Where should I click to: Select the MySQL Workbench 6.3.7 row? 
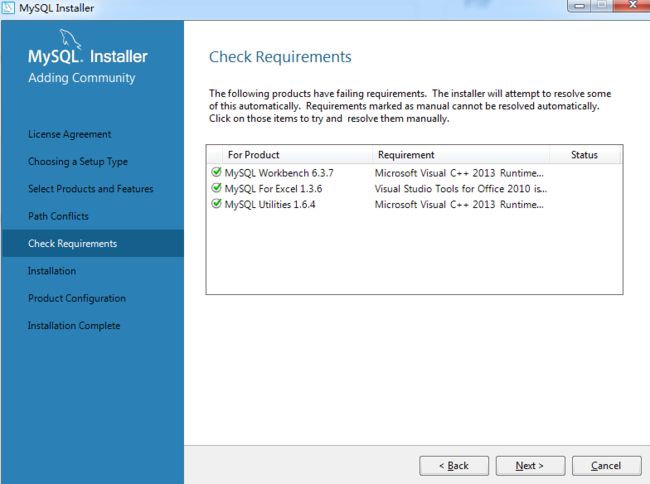[414, 173]
